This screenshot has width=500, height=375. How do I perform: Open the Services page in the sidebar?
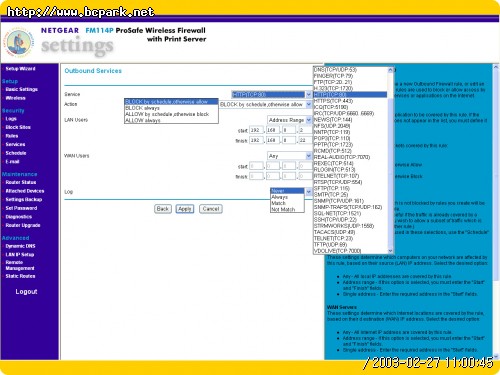click(15, 144)
